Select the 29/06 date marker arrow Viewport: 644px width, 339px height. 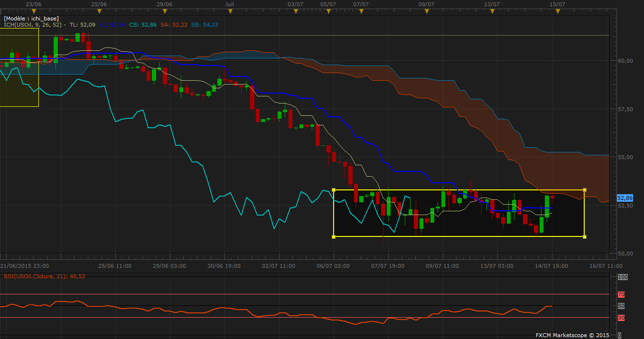coord(164,11)
